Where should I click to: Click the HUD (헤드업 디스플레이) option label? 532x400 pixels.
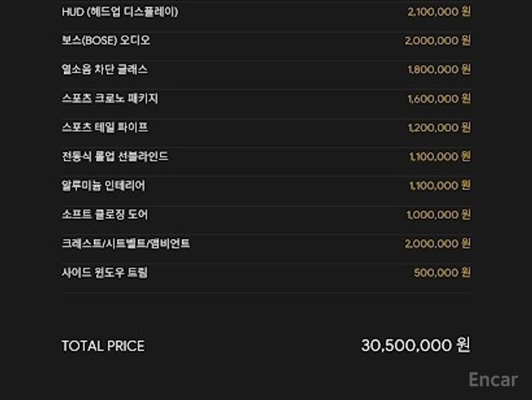tap(119, 12)
